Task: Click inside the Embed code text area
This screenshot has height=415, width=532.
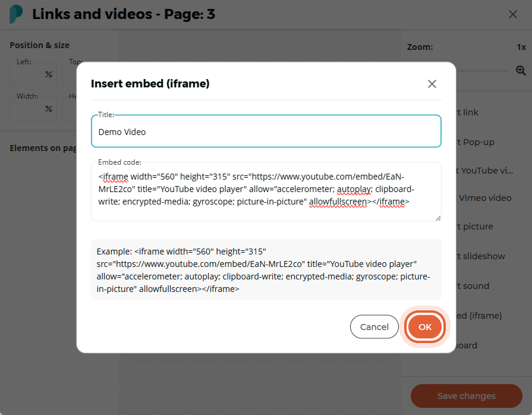Action: pos(266,192)
